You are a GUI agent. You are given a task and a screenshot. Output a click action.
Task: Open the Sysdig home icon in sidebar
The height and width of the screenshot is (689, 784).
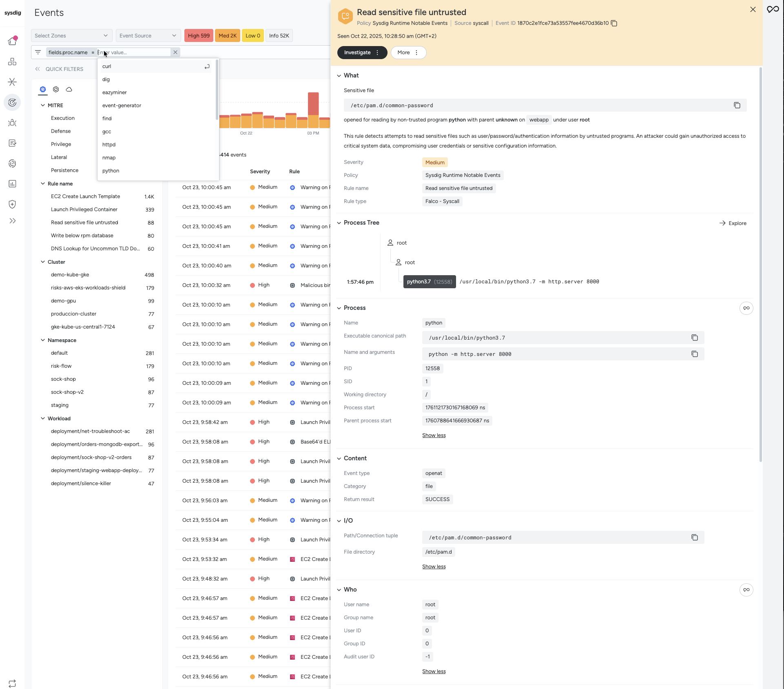[x=12, y=41]
